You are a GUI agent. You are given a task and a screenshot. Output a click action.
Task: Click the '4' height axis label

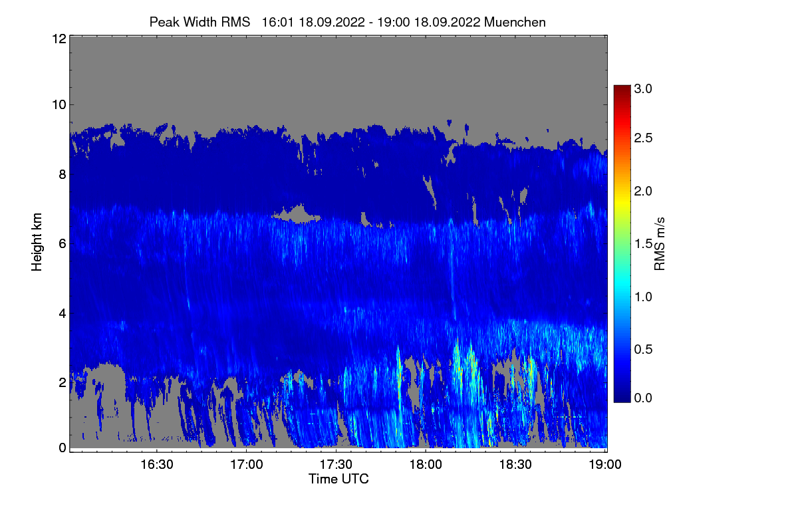[x=63, y=313]
